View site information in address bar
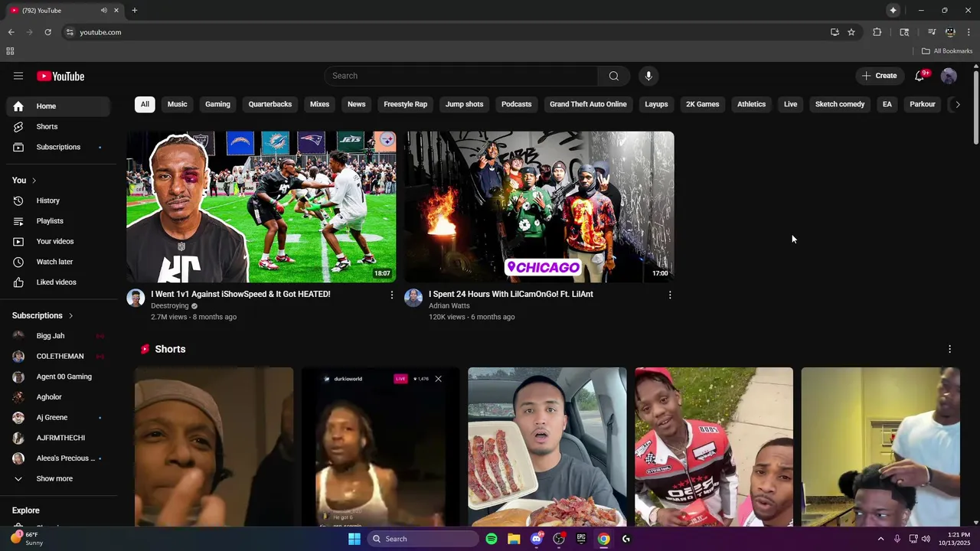The width and height of the screenshot is (980, 551). (x=70, y=32)
